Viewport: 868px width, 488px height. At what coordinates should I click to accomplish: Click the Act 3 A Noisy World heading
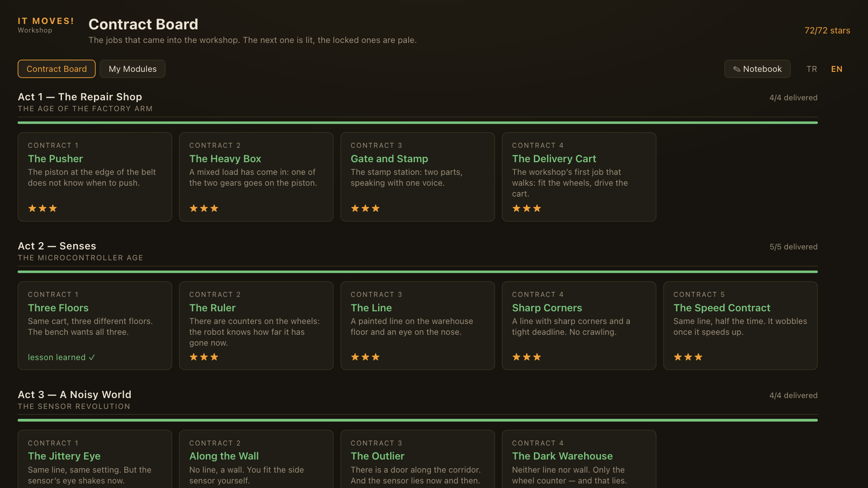point(75,394)
